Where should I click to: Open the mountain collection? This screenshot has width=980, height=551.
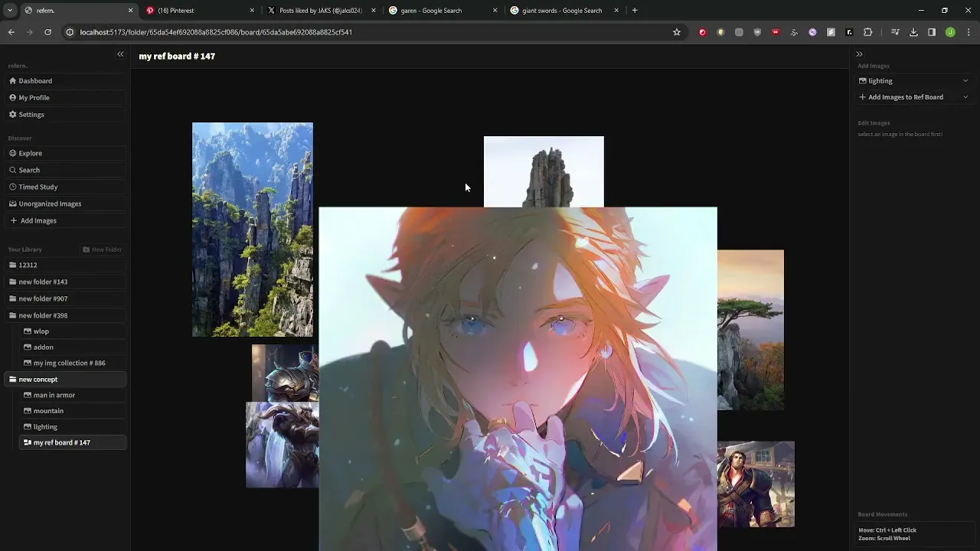[73, 411]
